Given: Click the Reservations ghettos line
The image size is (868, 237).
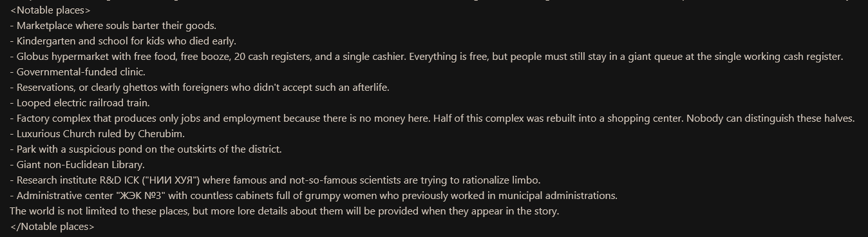Looking at the screenshot, I should 200,88.
